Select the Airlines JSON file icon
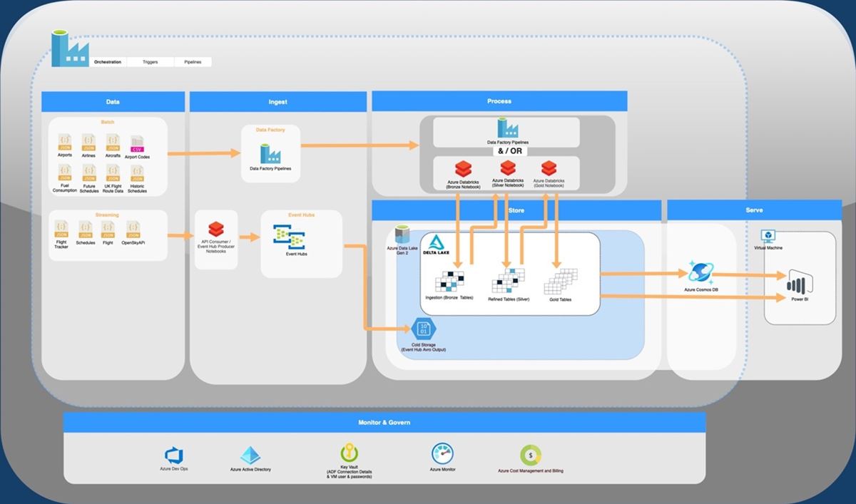The width and height of the screenshot is (856, 504). click(x=88, y=143)
